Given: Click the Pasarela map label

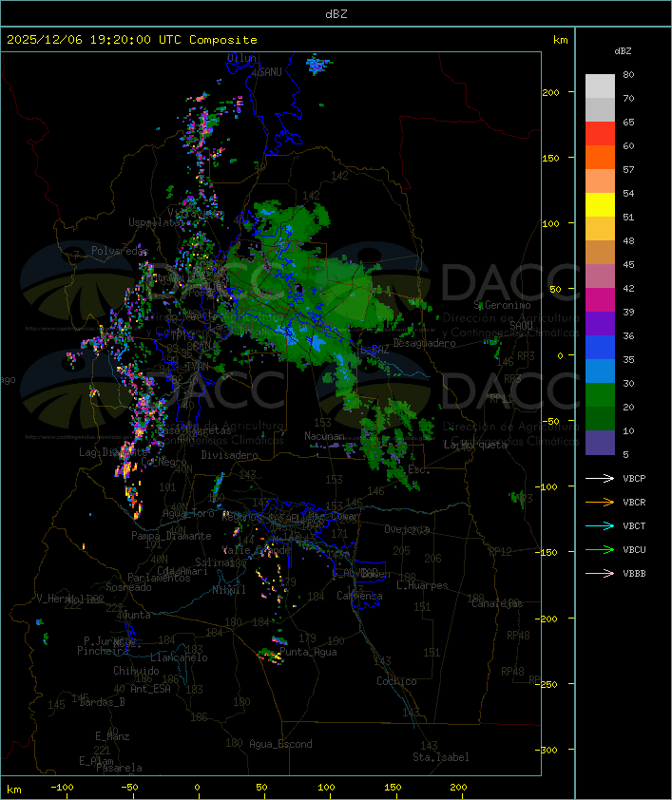Looking at the screenshot, I should (x=119, y=768).
